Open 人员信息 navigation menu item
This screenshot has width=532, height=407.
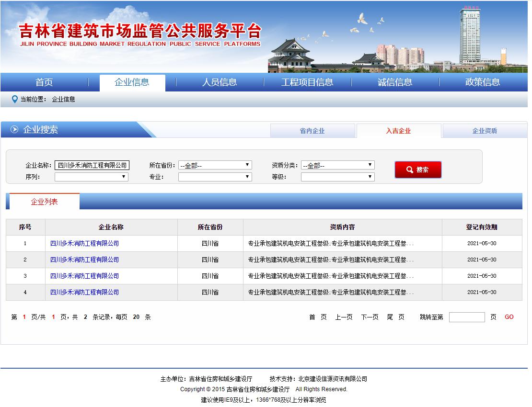220,82
